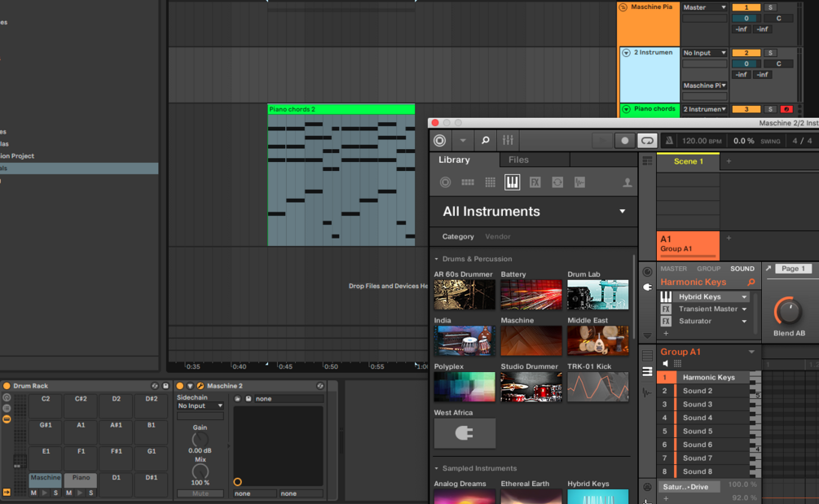Mute the Maschine drum pad
Viewport: 819px width, 504px height.
tap(33, 493)
